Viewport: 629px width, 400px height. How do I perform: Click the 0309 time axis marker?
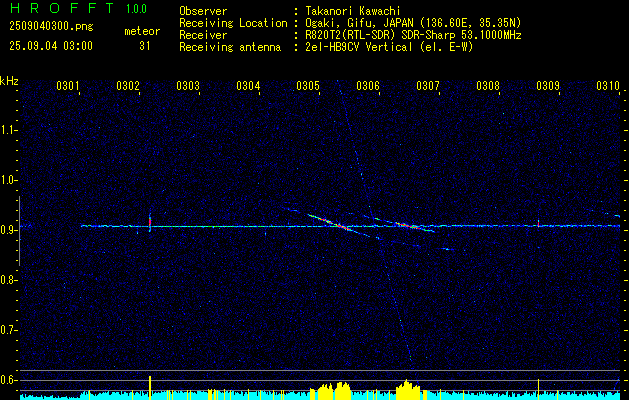tap(548, 86)
